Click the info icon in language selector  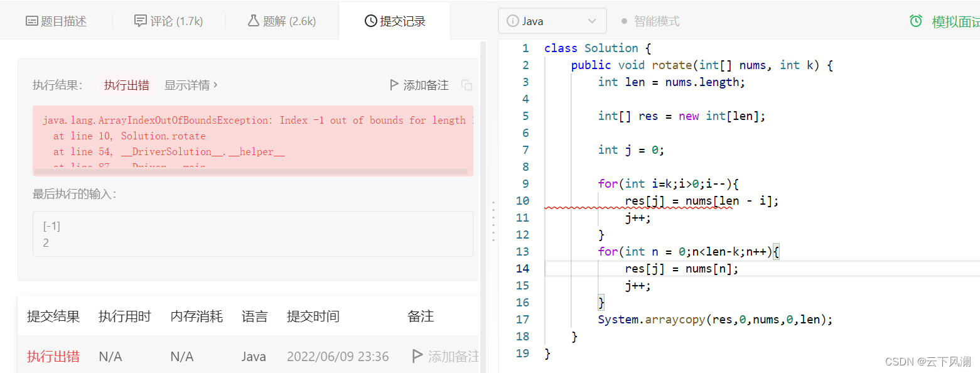pos(513,21)
